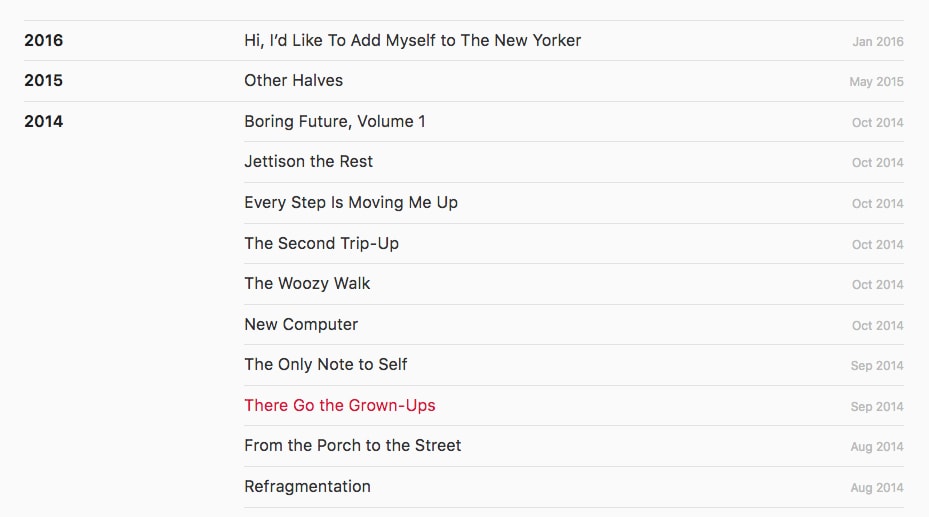Click the 2016 year heading
This screenshot has height=517, width=929.
(43, 41)
